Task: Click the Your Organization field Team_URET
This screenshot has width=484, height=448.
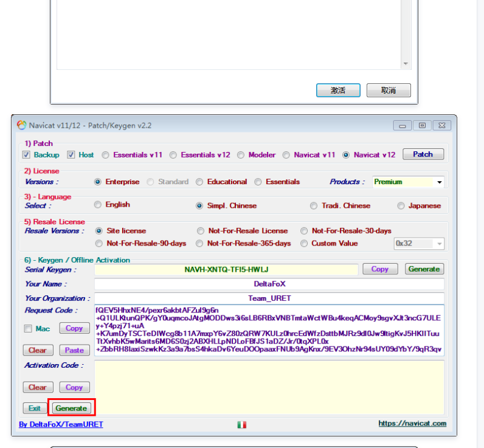Action: click(269, 298)
